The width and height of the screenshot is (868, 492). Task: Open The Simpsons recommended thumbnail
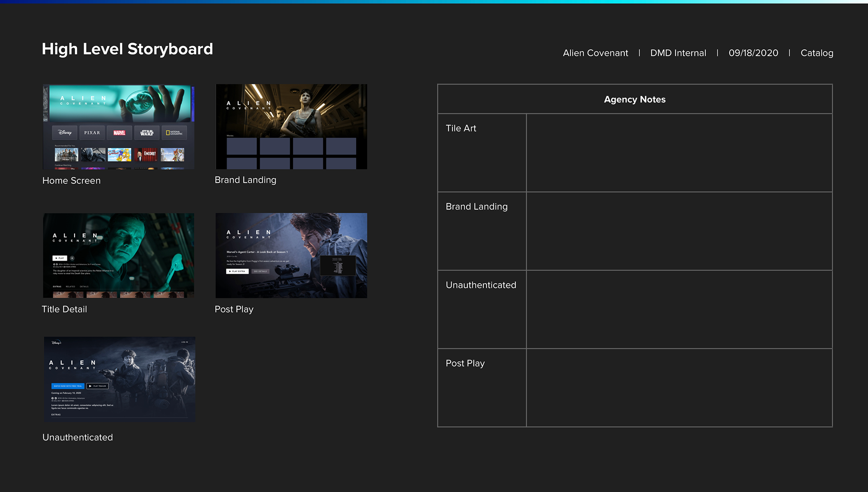click(x=119, y=155)
